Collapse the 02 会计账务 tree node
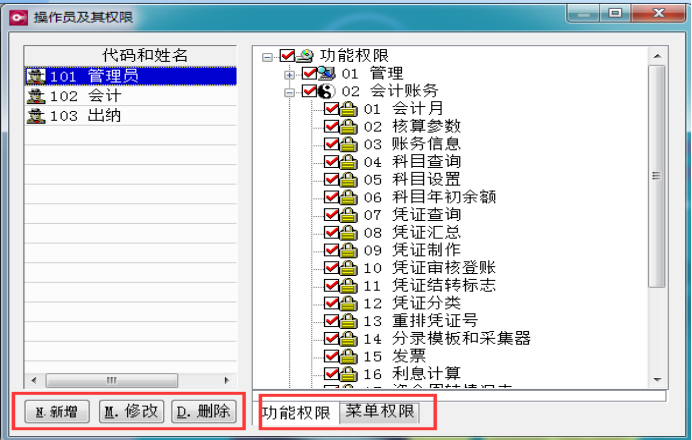The width and height of the screenshot is (692, 440). (x=290, y=92)
